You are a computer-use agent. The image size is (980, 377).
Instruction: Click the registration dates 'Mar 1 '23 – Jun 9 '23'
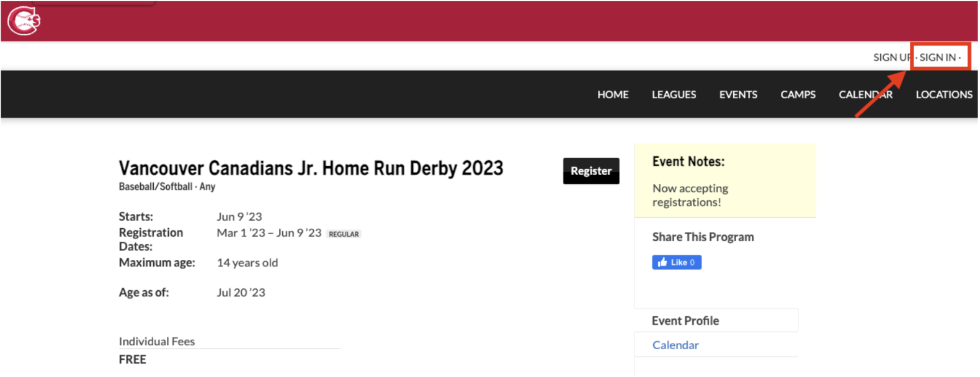pos(269,233)
